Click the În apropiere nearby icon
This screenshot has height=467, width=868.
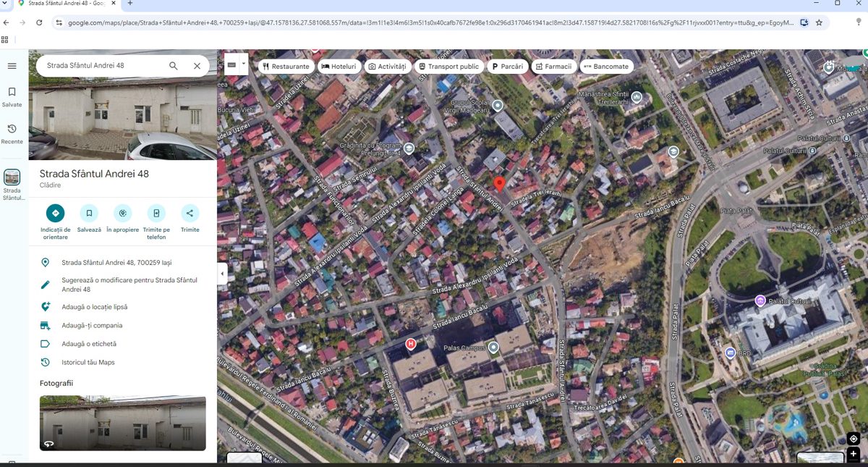tap(122, 213)
